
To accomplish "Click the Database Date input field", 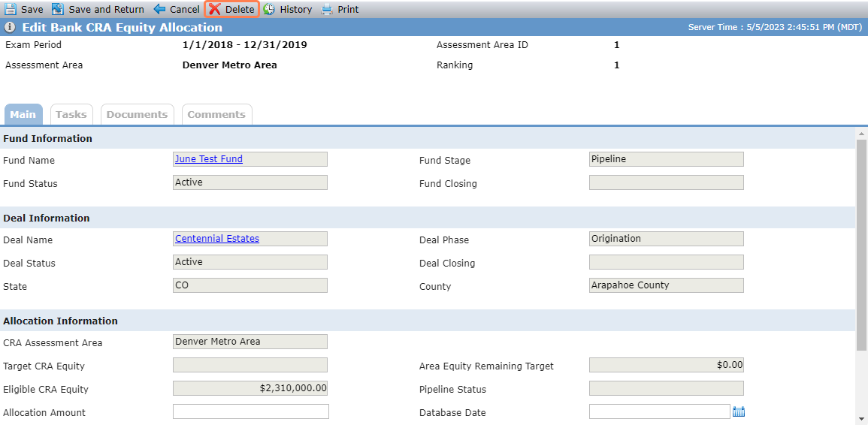I will click(x=660, y=411).
